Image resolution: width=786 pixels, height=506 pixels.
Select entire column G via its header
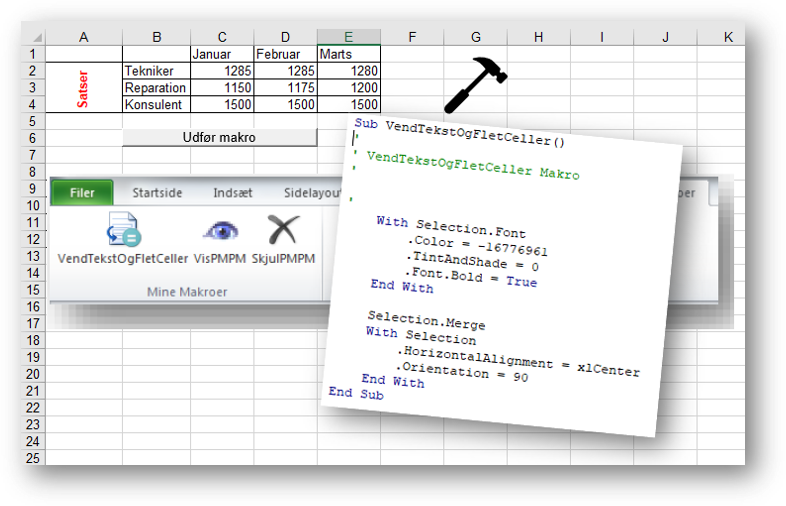tap(475, 37)
